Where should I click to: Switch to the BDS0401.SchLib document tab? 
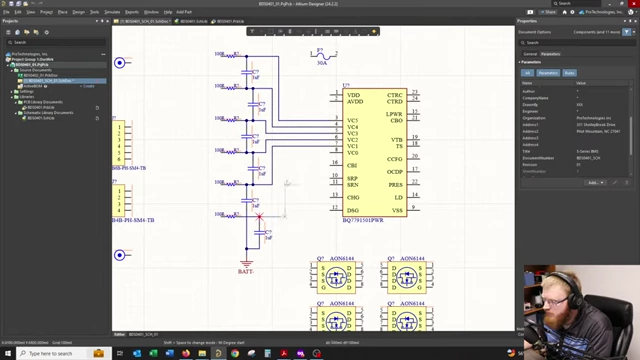(191, 21)
